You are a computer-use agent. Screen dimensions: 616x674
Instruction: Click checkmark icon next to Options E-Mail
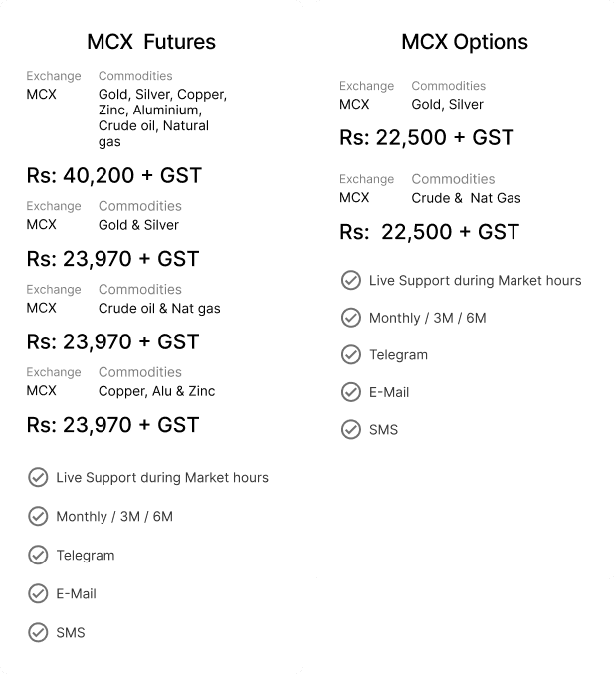pos(351,392)
